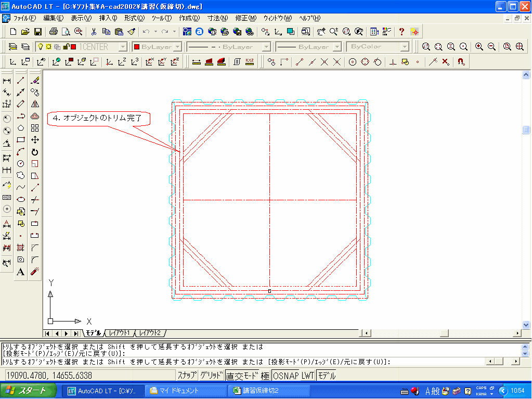Click the New drawing icon

coord(13,32)
